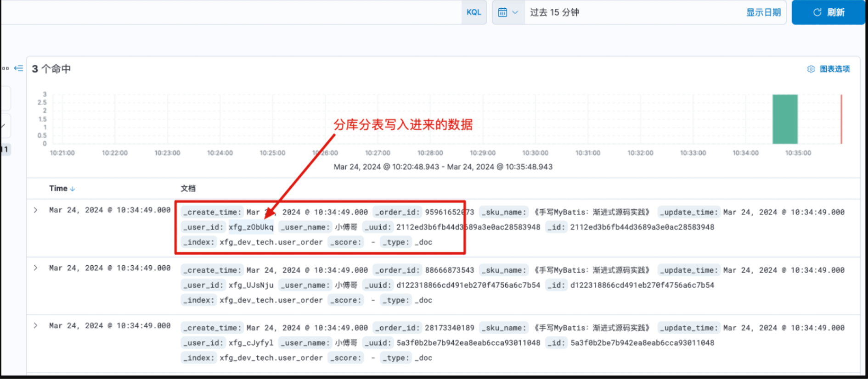Switch query language via KQL button
The width and height of the screenshot is (868, 380).
[x=473, y=12]
